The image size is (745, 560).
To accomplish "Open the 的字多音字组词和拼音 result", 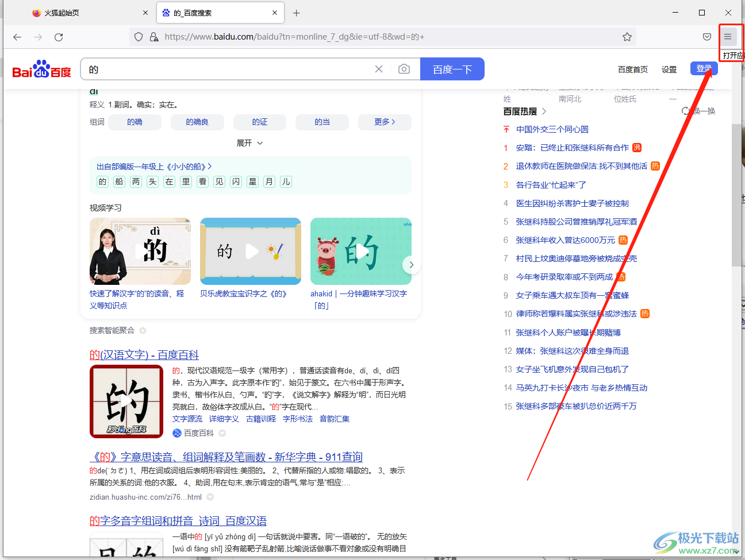I will (178, 521).
